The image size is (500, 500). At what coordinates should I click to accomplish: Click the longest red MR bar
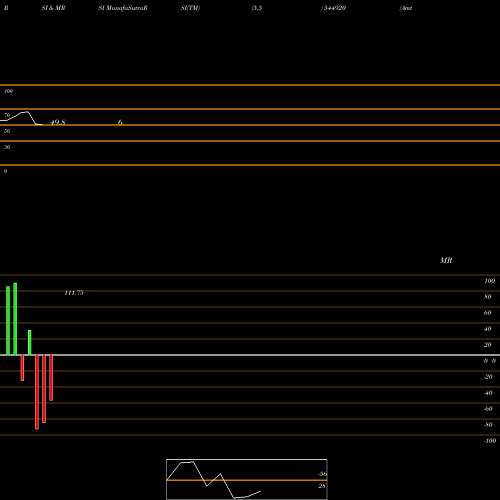37,392
